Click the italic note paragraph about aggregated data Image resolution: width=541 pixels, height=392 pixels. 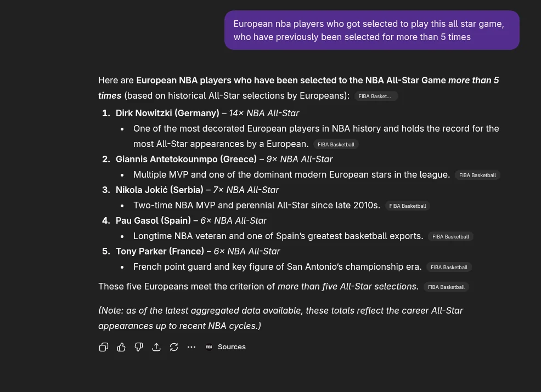click(280, 318)
